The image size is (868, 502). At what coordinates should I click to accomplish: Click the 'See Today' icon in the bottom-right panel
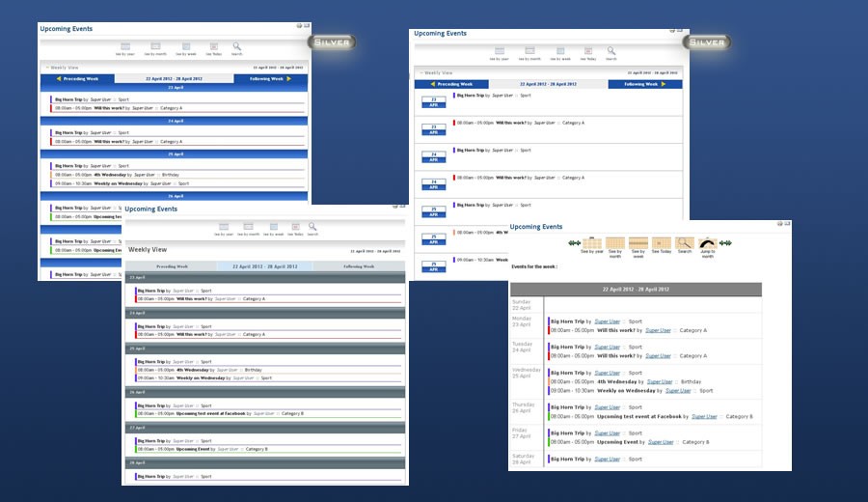661,243
